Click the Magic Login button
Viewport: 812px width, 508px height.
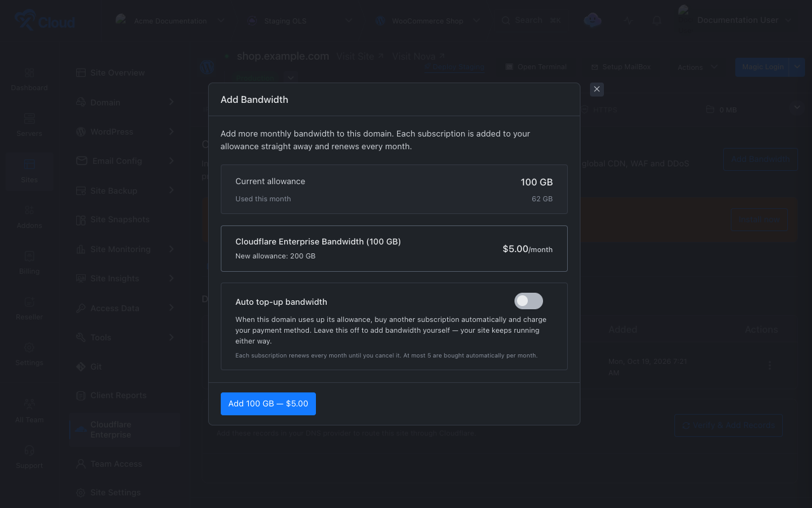click(763, 67)
